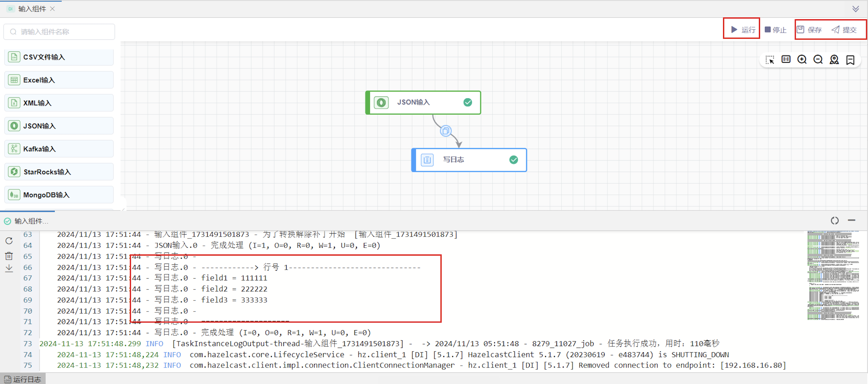Click the zoom in canvas icon
The height and width of the screenshot is (384, 868).
pos(802,60)
